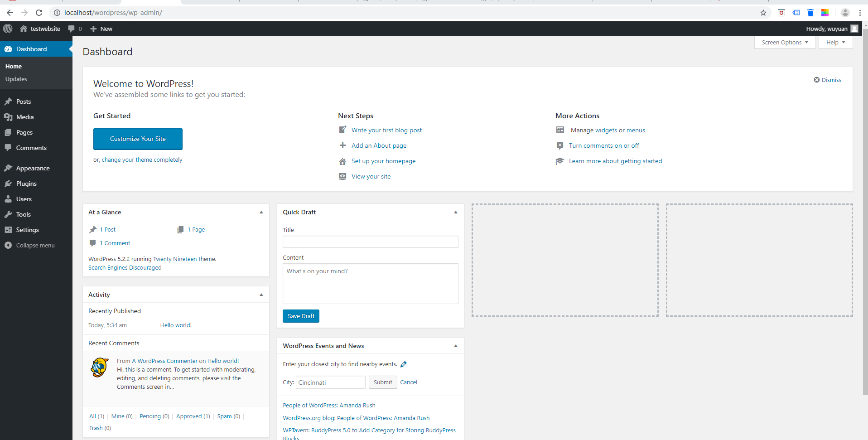This screenshot has width=868, height=440.
Task: Collapse WordPress Events and News panel
Action: [x=456, y=346]
